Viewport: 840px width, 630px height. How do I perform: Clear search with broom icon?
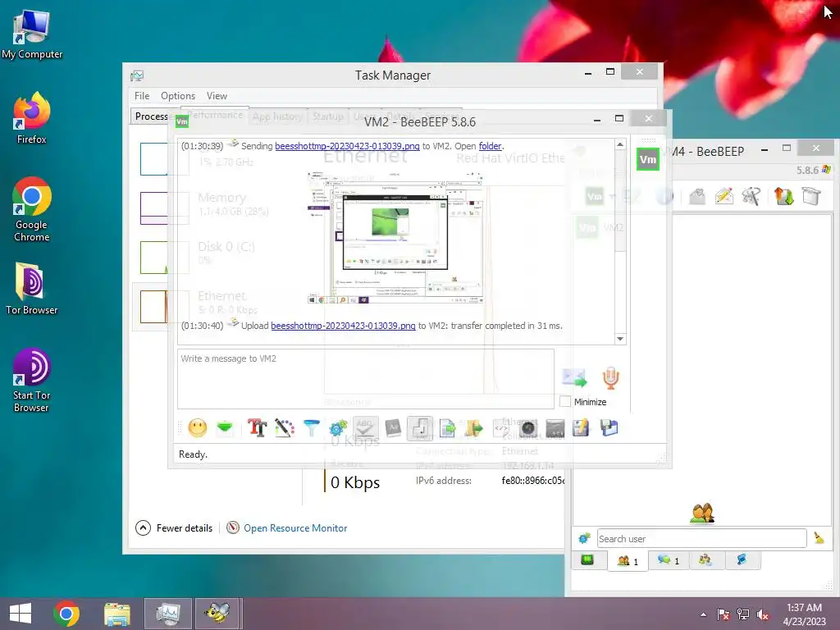tap(819, 538)
